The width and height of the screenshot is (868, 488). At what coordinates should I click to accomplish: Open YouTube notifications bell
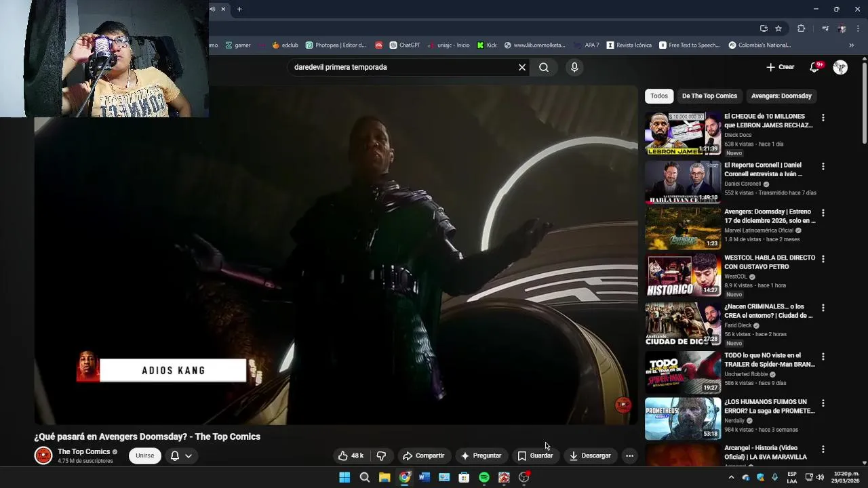click(x=816, y=67)
